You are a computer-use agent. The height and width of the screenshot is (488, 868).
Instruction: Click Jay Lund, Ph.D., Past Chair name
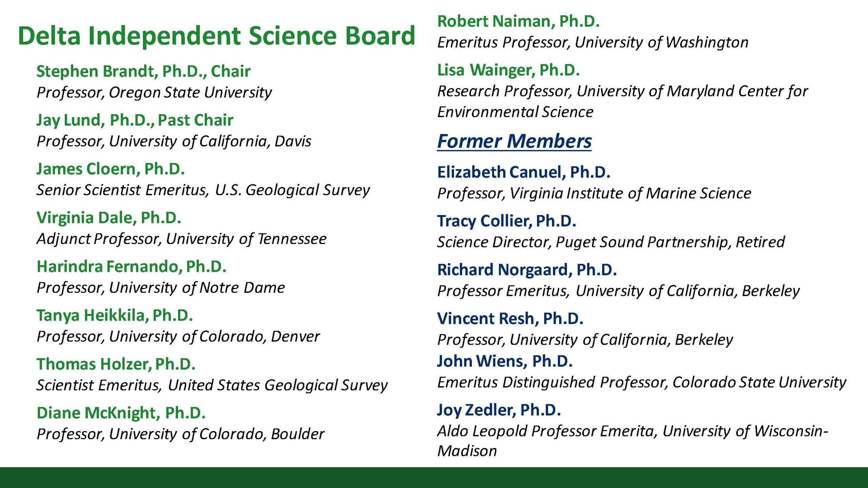135,120
